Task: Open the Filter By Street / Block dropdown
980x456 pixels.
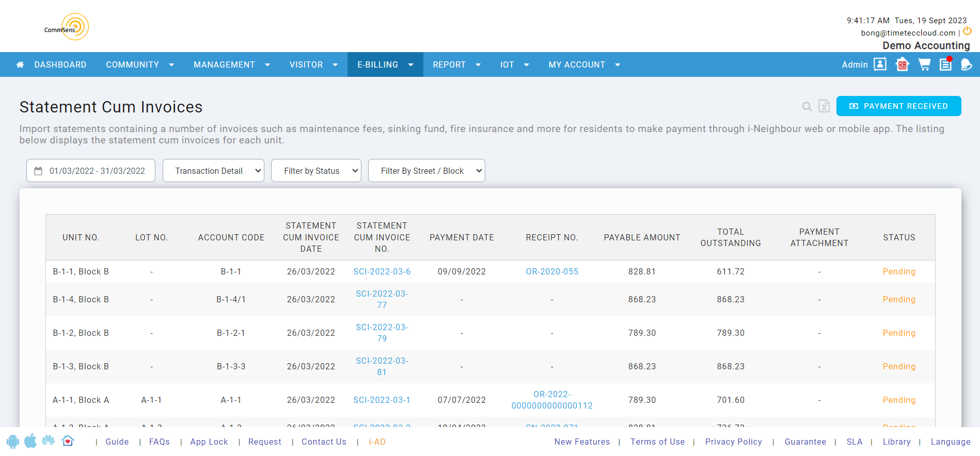Action: (426, 171)
